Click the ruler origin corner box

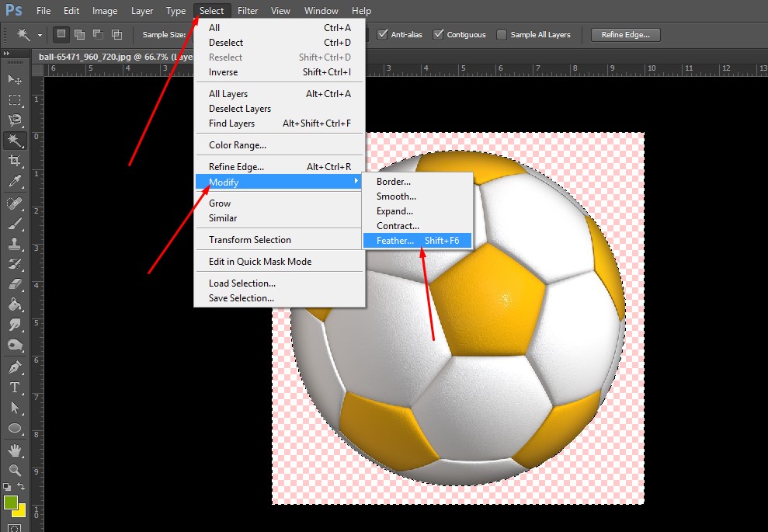[38, 71]
